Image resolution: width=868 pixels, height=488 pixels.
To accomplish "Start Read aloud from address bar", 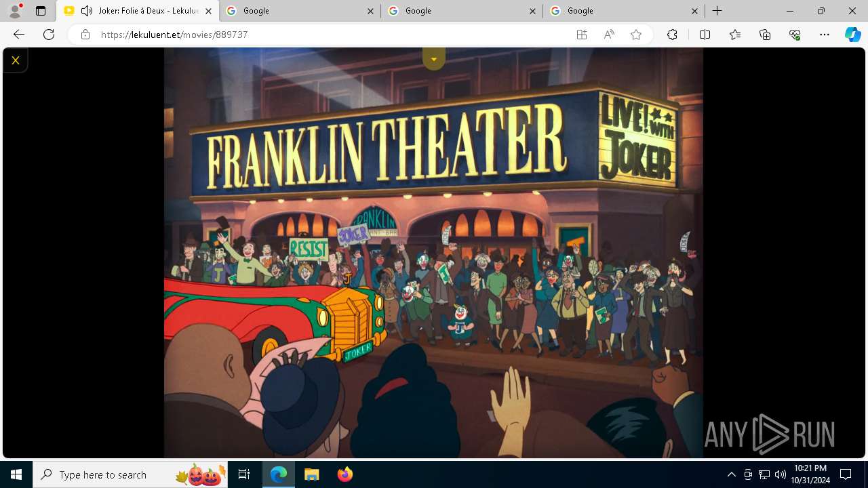I will point(609,35).
